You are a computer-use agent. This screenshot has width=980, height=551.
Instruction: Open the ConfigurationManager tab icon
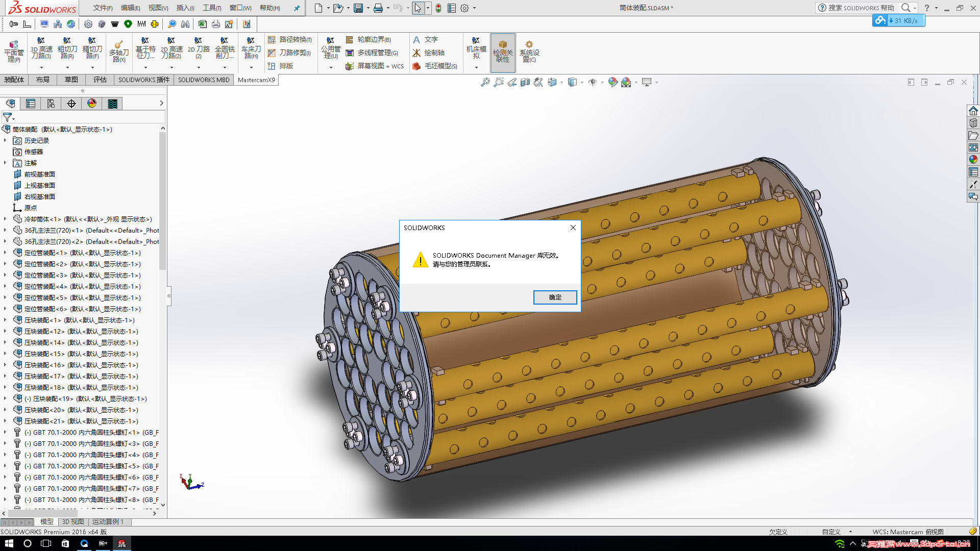[51, 104]
